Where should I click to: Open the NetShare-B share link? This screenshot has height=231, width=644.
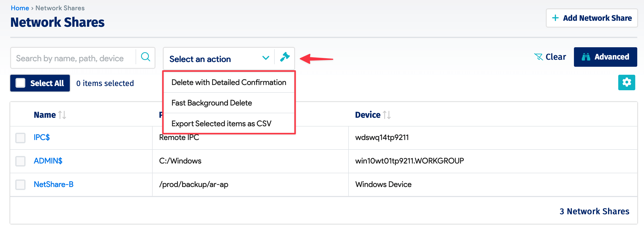click(x=54, y=184)
